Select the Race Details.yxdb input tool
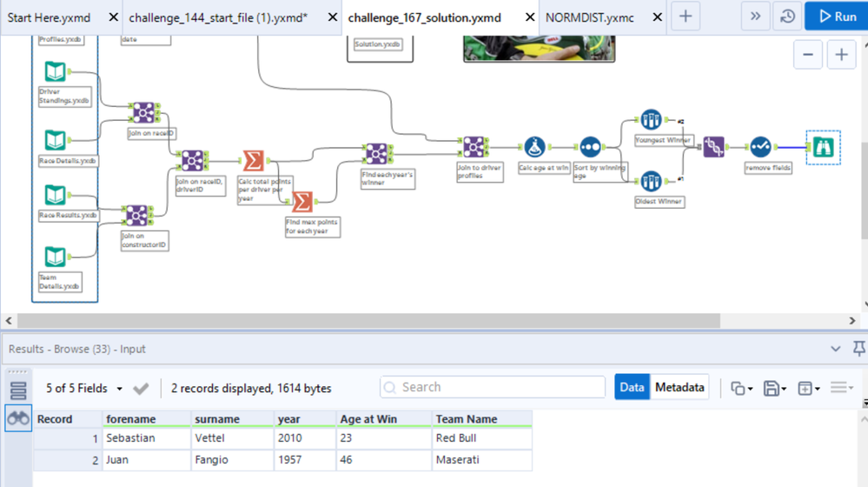The image size is (868, 487). tap(56, 140)
